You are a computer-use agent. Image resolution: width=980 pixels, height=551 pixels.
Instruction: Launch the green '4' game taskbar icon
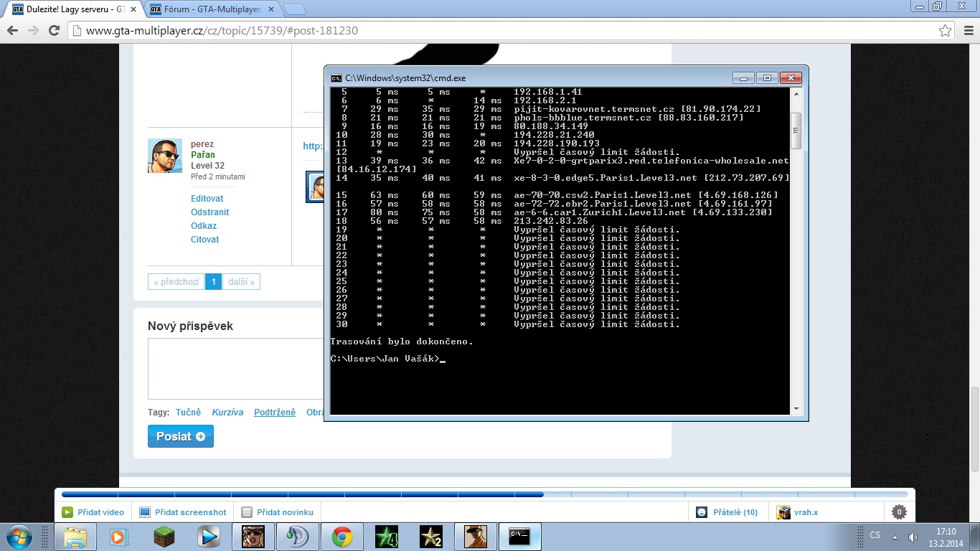point(387,537)
